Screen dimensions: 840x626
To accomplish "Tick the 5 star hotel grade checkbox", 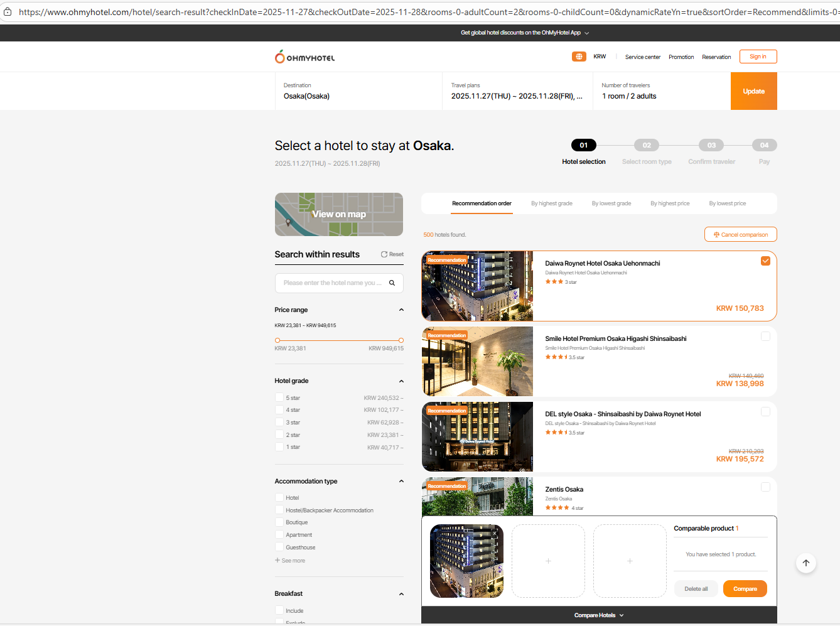I will (279, 397).
